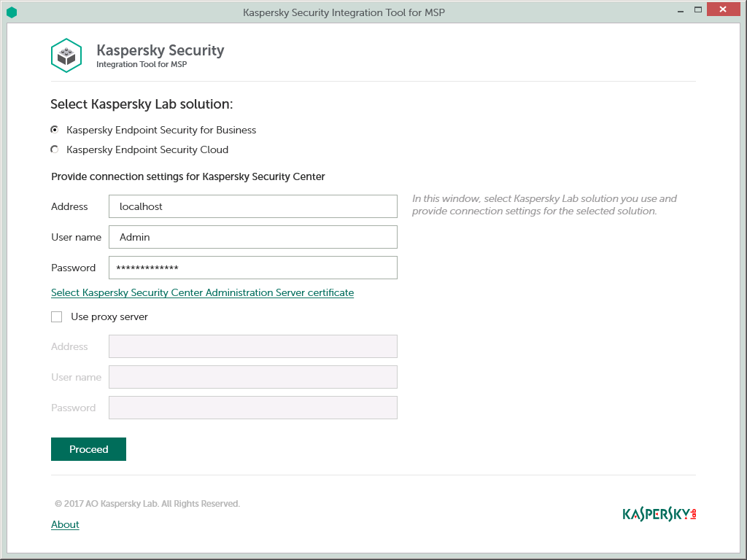Image resolution: width=747 pixels, height=560 pixels.
Task: Maximize the Integration Tool window
Action: (x=698, y=9)
